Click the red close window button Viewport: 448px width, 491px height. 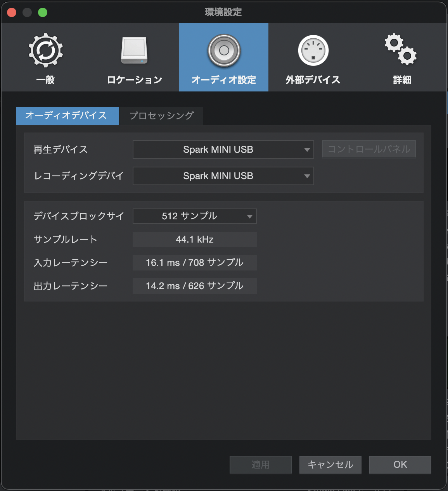pos(12,12)
